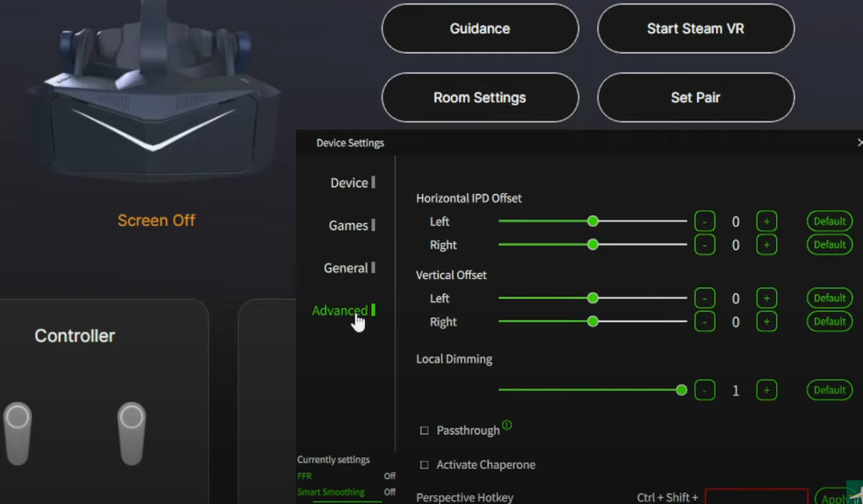Switch to the Games settings tab
Screen dimensions: 863x504
pos(349,226)
